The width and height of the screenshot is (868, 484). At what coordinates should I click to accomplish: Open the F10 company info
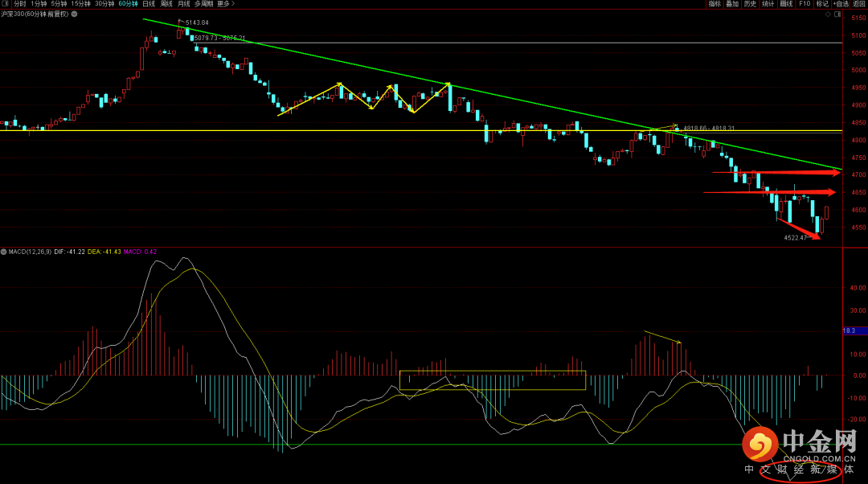click(x=805, y=4)
